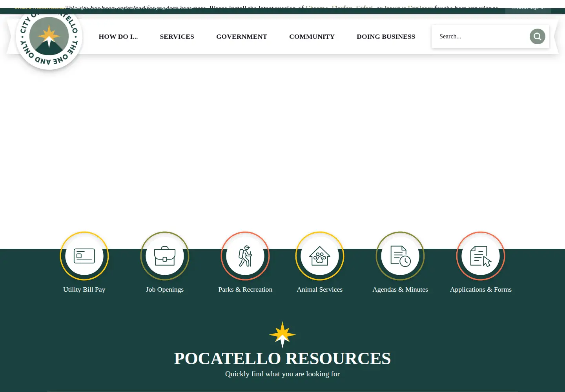This screenshot has width=565, height=392.
Task: Click the 'Applications & Forms' text link
Action: click(x=481, y=289)
